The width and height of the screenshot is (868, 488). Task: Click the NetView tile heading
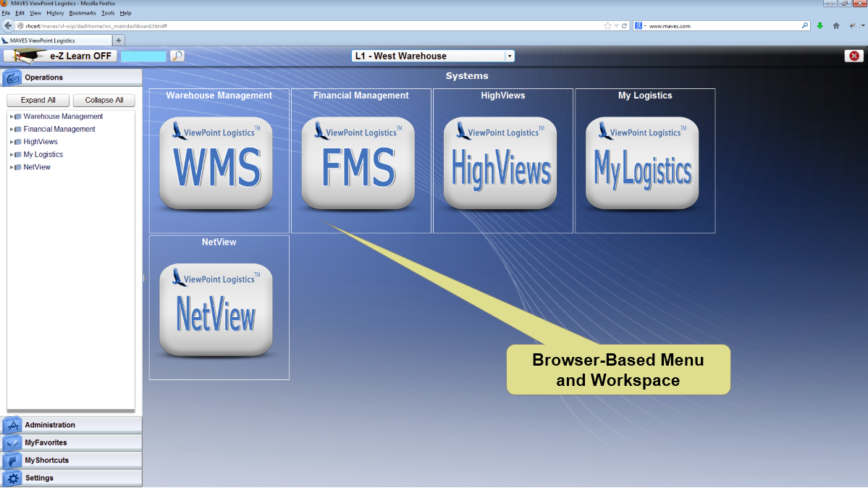219,242
